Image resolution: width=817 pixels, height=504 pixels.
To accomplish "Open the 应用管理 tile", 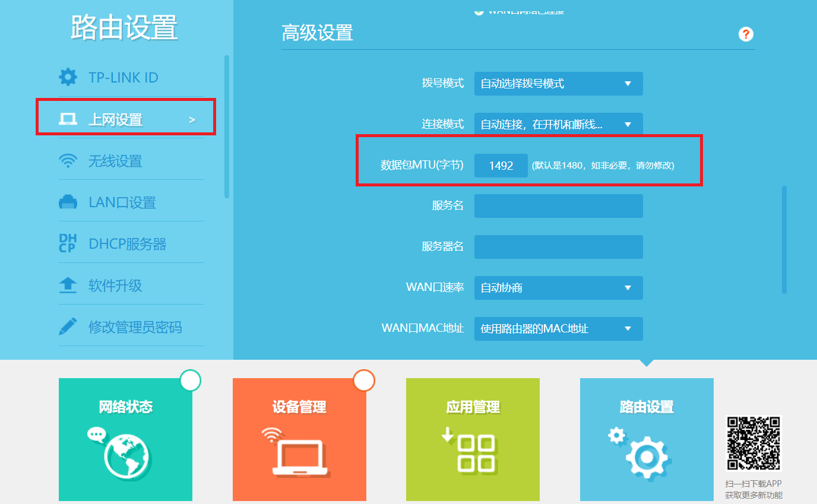I will pos(473,439).
